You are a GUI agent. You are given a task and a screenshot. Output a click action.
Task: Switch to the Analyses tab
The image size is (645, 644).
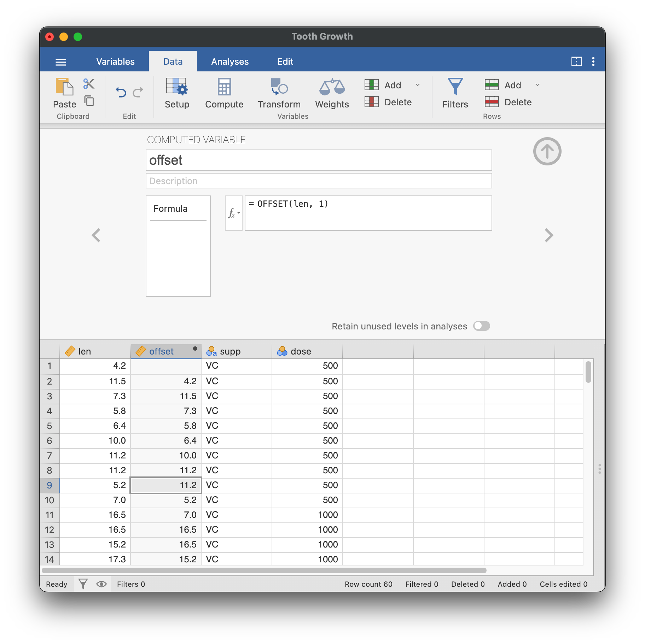click(230, 62)
